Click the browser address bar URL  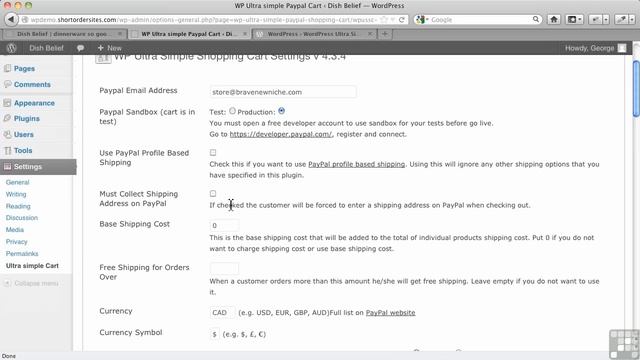[204, 20]
